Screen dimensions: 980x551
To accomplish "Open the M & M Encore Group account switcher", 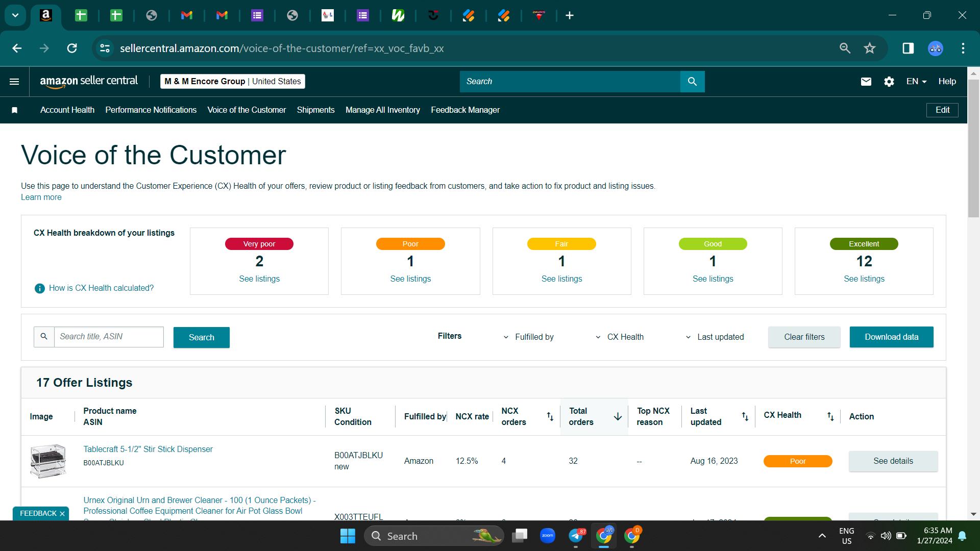I will click(233, 81).
